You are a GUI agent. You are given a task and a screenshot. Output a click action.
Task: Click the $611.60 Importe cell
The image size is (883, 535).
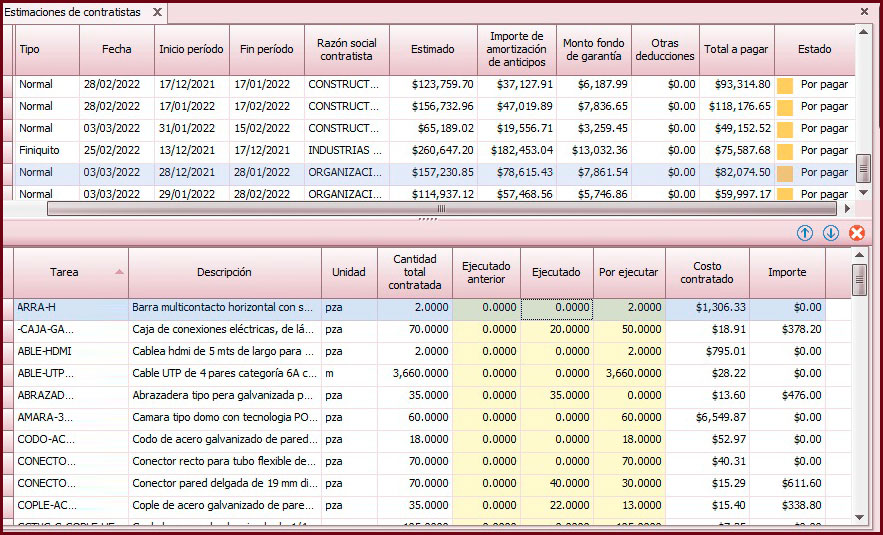[x=787, y=484]
